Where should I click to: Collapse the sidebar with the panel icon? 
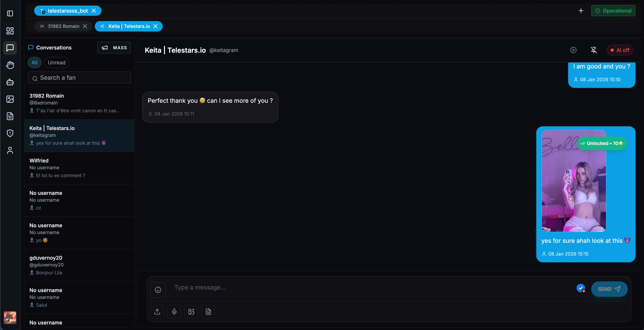coord(10,14)
